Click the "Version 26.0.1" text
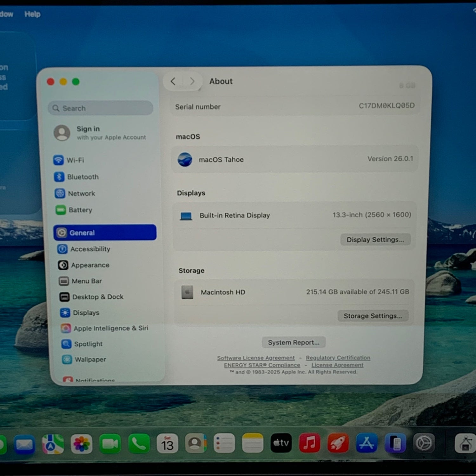 [390, 159]
